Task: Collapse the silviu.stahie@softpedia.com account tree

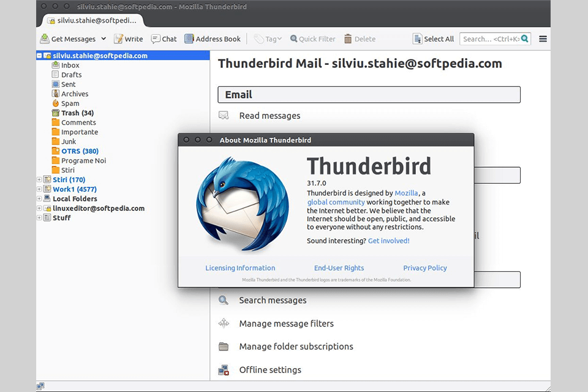Action: [x=39, y=56]
